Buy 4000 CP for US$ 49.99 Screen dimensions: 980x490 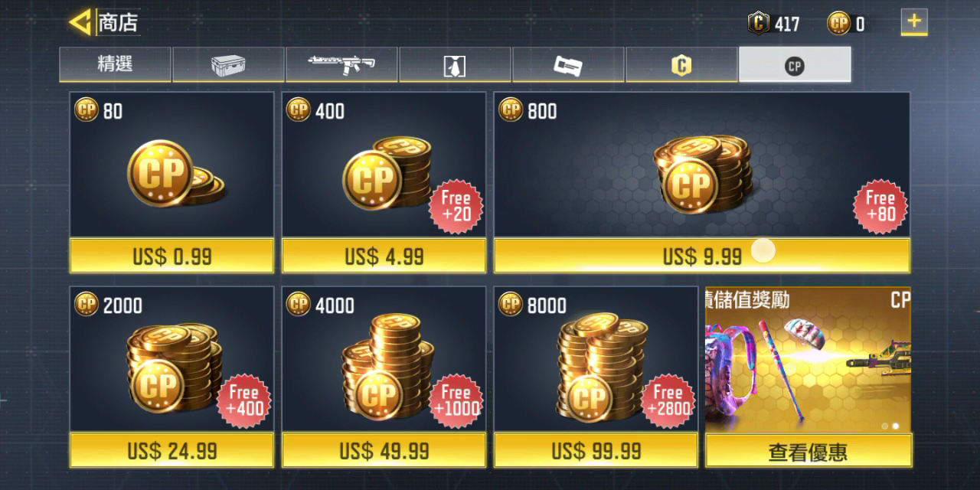[384, 450]
